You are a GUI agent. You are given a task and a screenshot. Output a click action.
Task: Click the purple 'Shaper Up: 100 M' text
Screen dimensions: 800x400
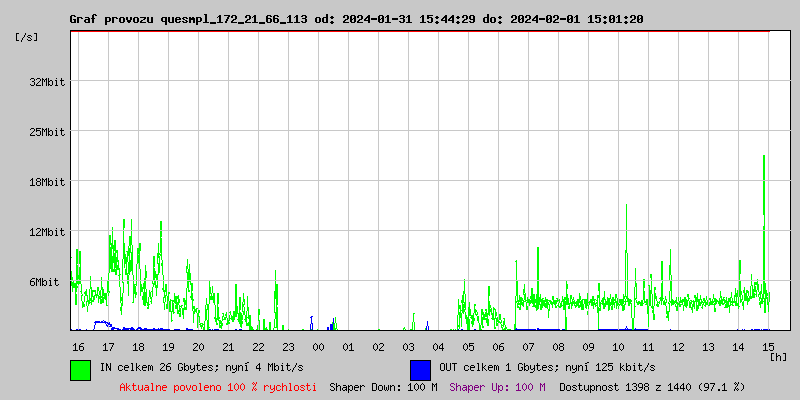497,387
